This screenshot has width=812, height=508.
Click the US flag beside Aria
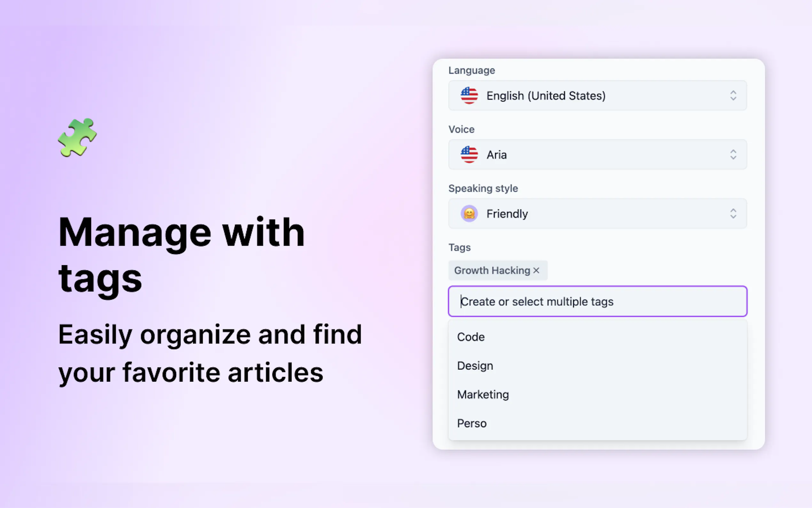pyautogui.click(x=469, y=155)
